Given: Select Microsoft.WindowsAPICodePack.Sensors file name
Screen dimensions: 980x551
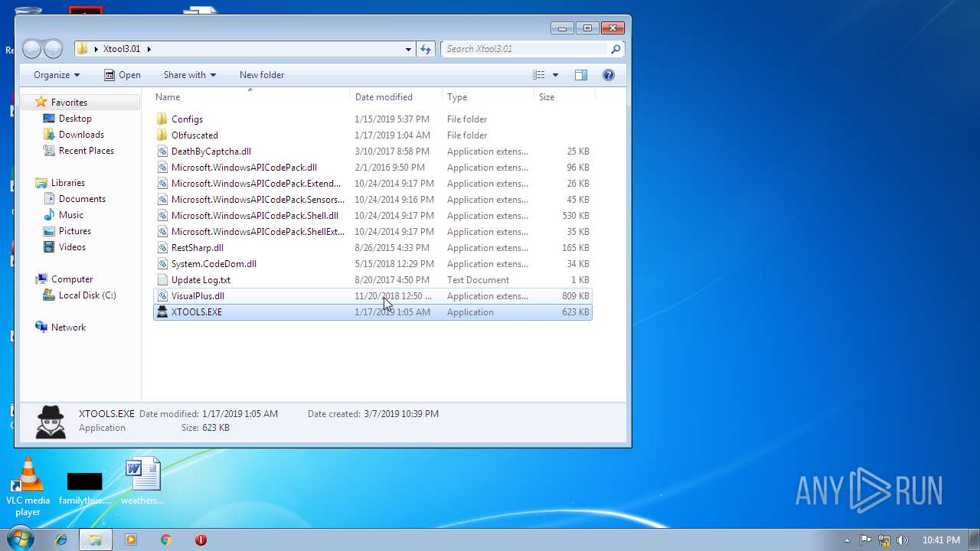Looking at the screenshot, I should pyautogui.click(x=257, y=200).
